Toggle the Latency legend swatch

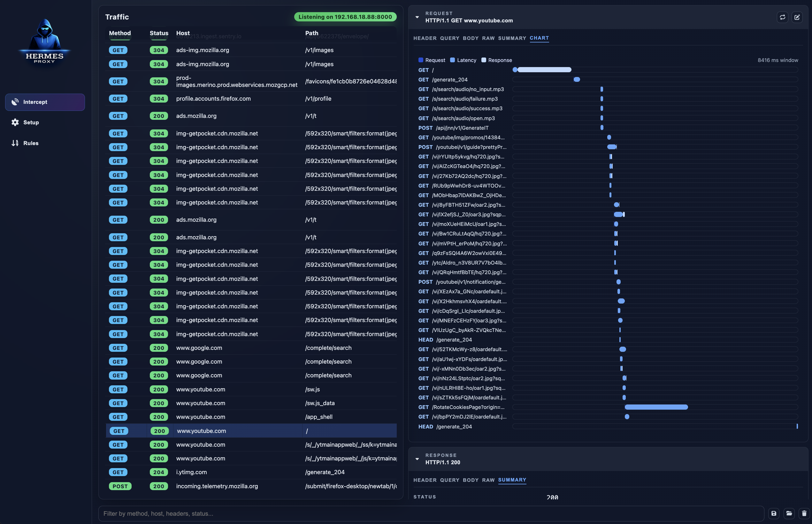452,60
